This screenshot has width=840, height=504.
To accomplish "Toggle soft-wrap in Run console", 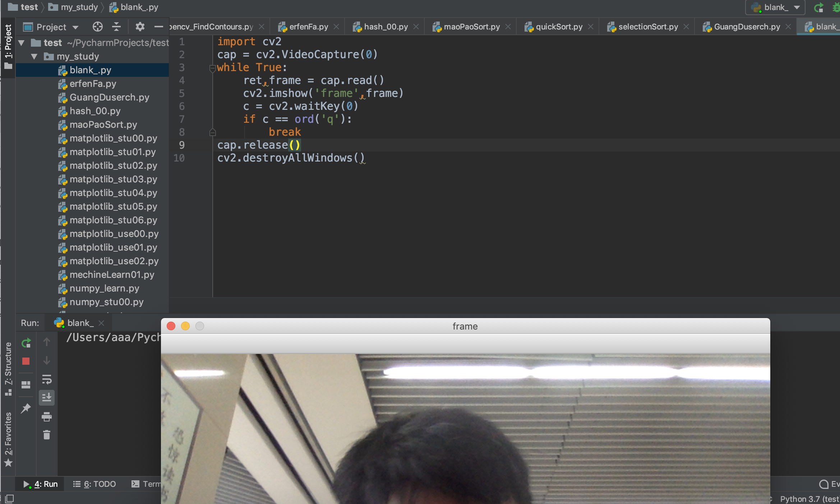I will click(x=47, y=379).
